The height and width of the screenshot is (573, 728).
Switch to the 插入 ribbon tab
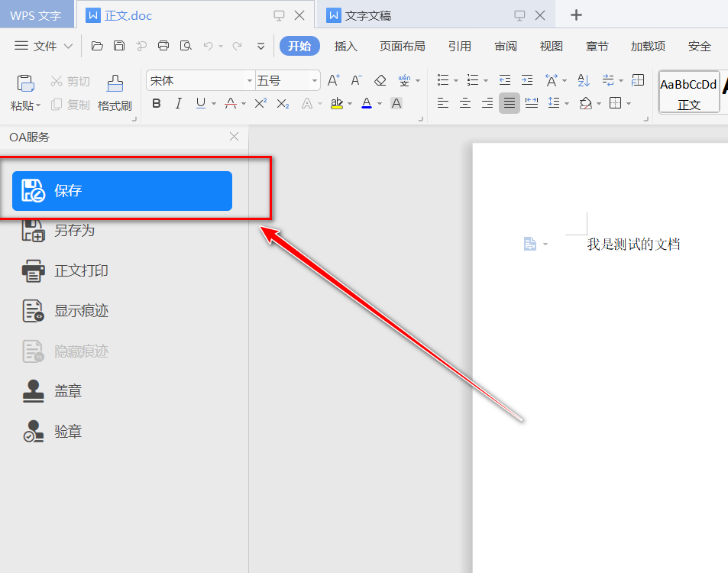[346, 46]
